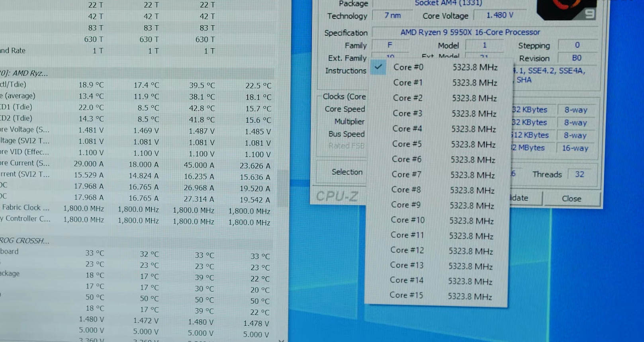Screen dimensions: 644x342
Task: Click the 1.487 V core voltage maximum
Action: (x=202, y=131)
